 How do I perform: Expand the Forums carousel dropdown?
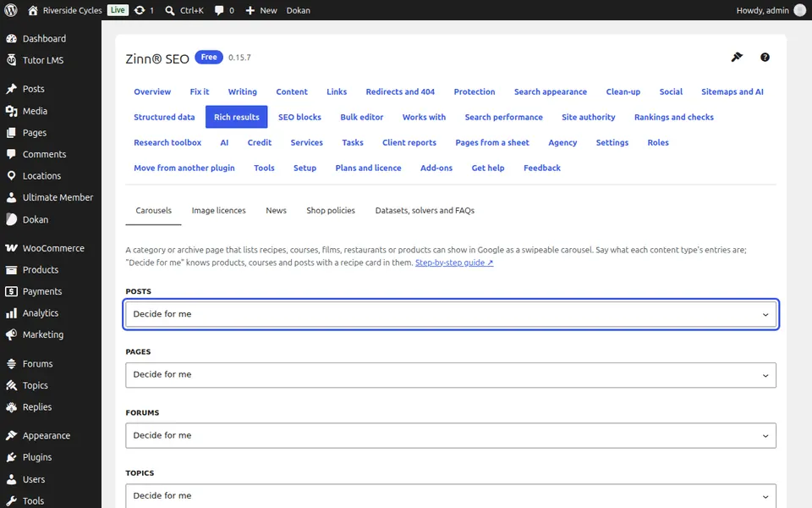[x=451, y=435]
